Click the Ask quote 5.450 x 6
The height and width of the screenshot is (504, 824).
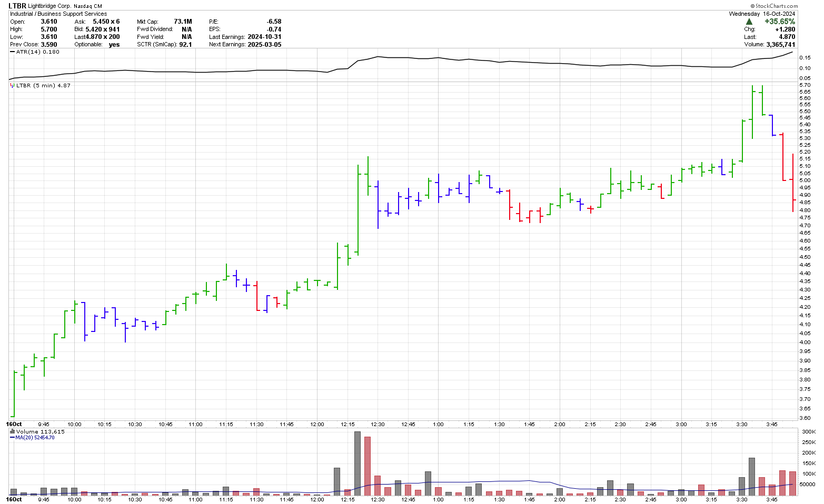click(106, 22)
